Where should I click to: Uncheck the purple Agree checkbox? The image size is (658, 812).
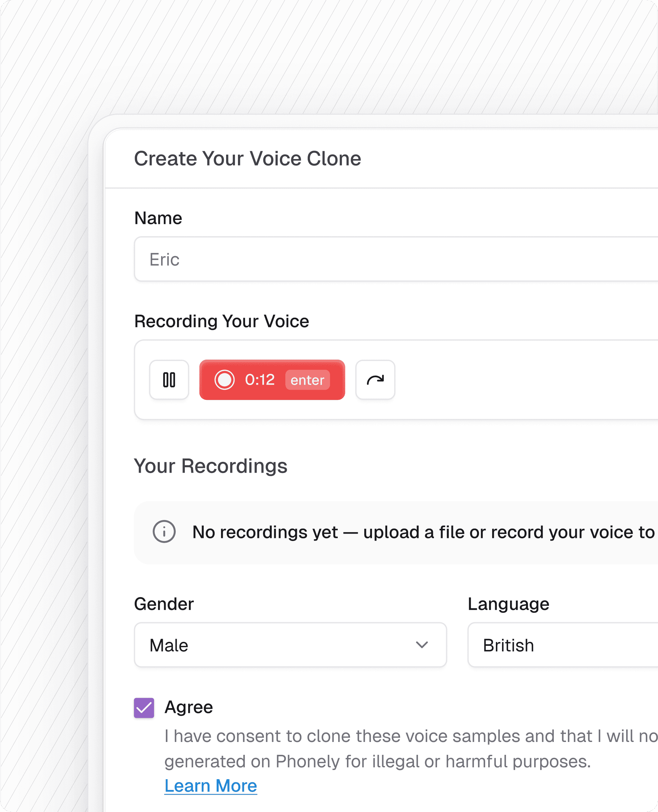click(x=144, y=708)
